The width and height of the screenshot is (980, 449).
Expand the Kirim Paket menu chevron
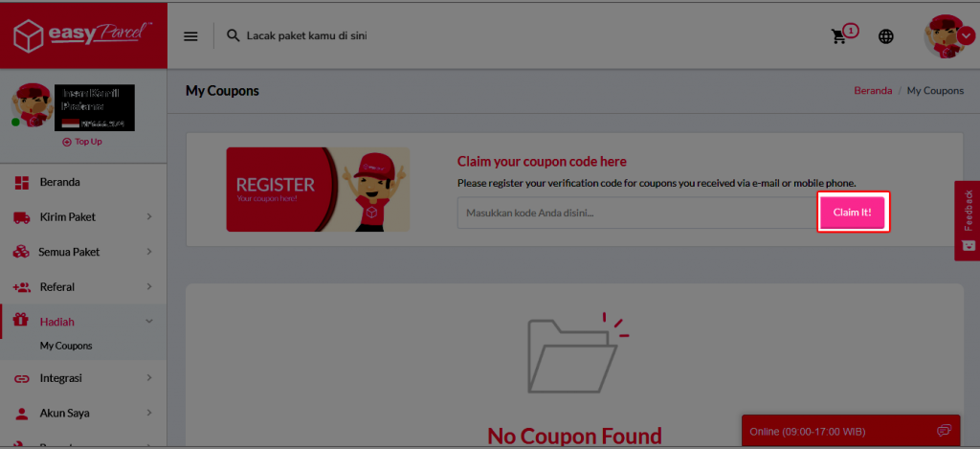149,217
